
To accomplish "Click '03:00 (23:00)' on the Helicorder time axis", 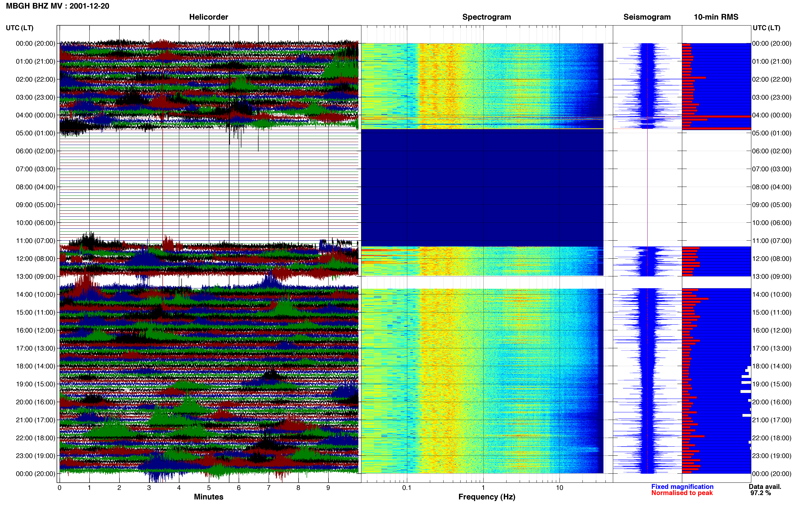I will [x=35, y=97].
